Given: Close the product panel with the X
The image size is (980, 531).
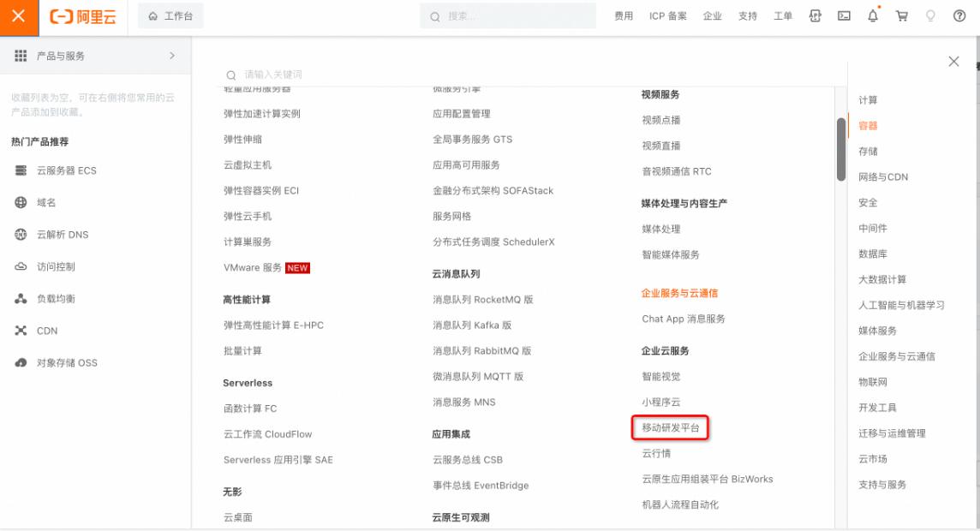Looking at the screenshot, I should click(x=953, y=62).
